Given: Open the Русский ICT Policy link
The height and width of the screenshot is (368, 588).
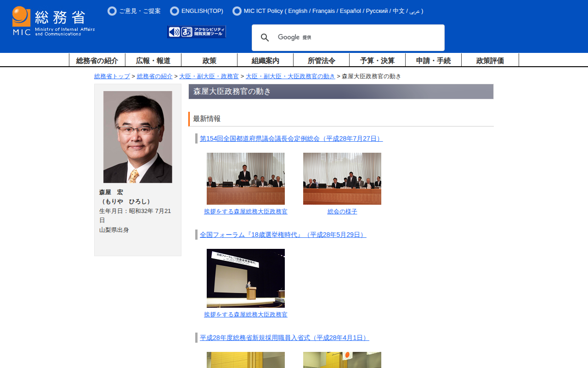Looking at the screenshot, I should 376,11.
